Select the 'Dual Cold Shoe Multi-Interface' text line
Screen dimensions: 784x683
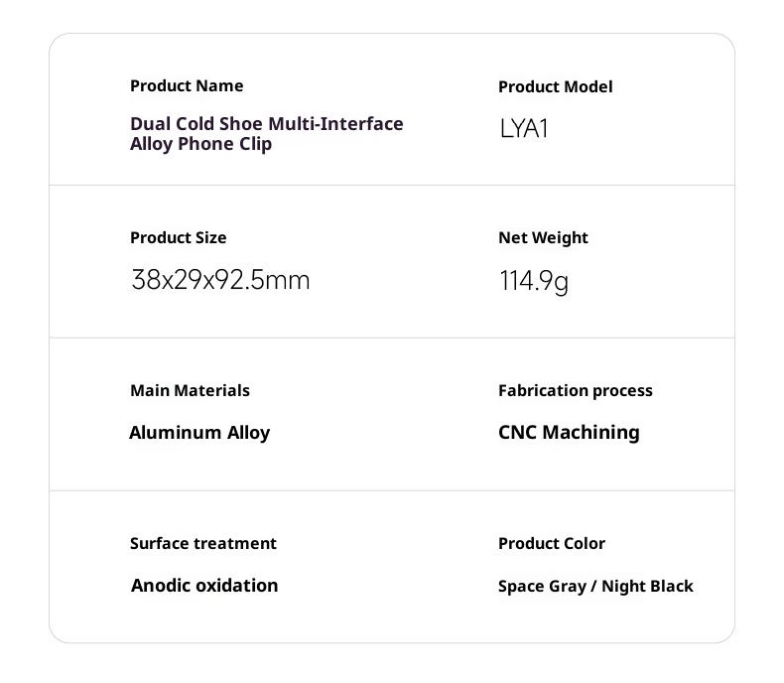(x=266, y=124)
